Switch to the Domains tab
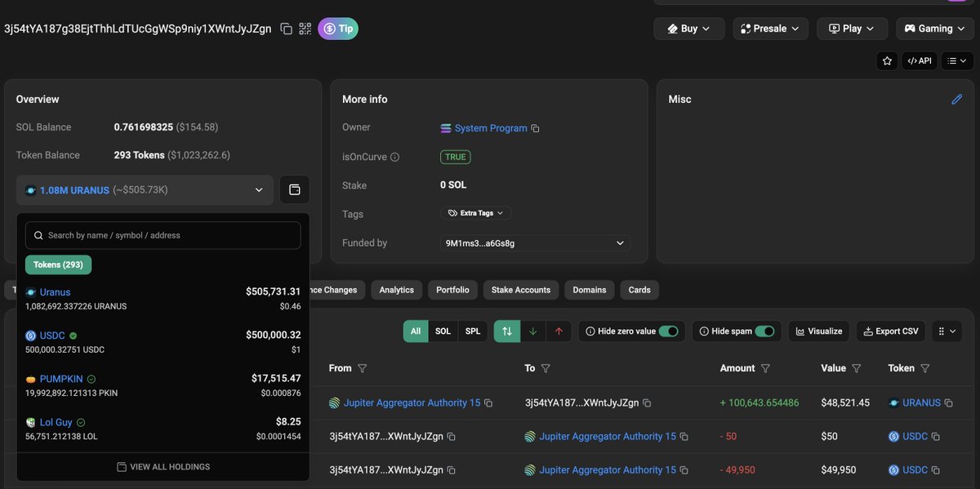 tap(590, 290)
